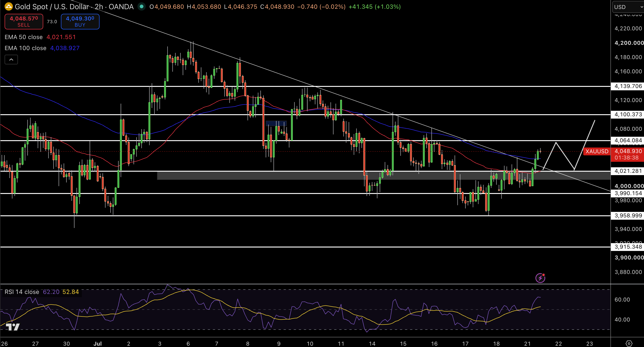Click the current price label 4,048.930 on the axis
644x347 pixels.
click(628, 151)
